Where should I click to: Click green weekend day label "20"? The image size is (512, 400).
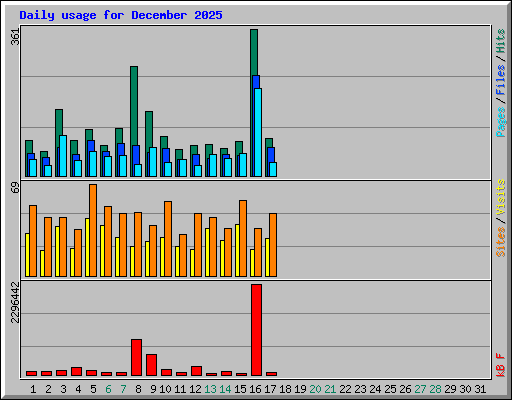tap(315, 389)
